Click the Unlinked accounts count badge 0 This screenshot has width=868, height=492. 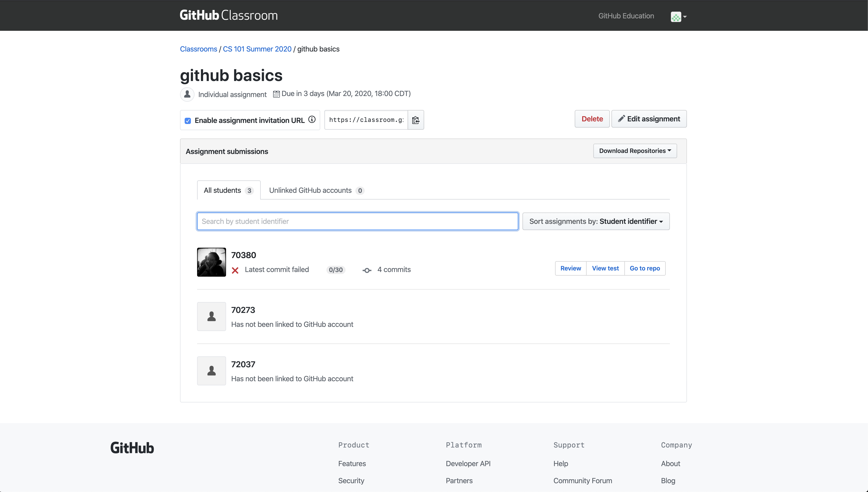pyautogui.click(x=360, y=190)
